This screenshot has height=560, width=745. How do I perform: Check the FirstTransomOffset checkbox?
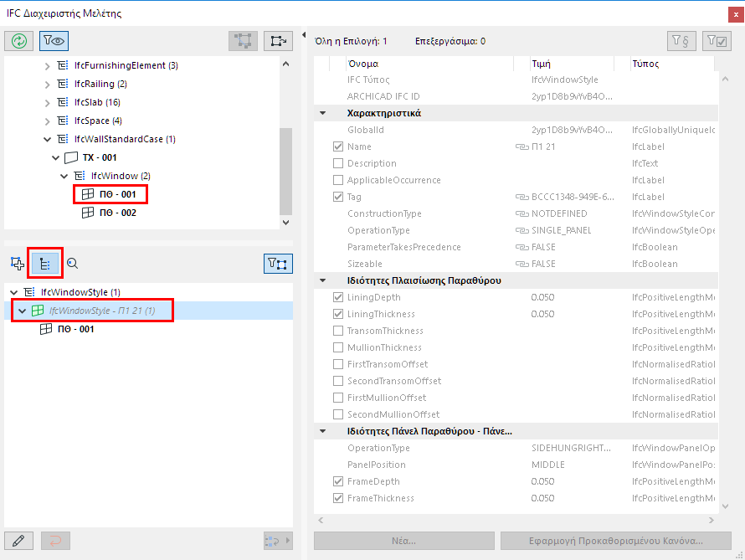click(x=338, y=364)
